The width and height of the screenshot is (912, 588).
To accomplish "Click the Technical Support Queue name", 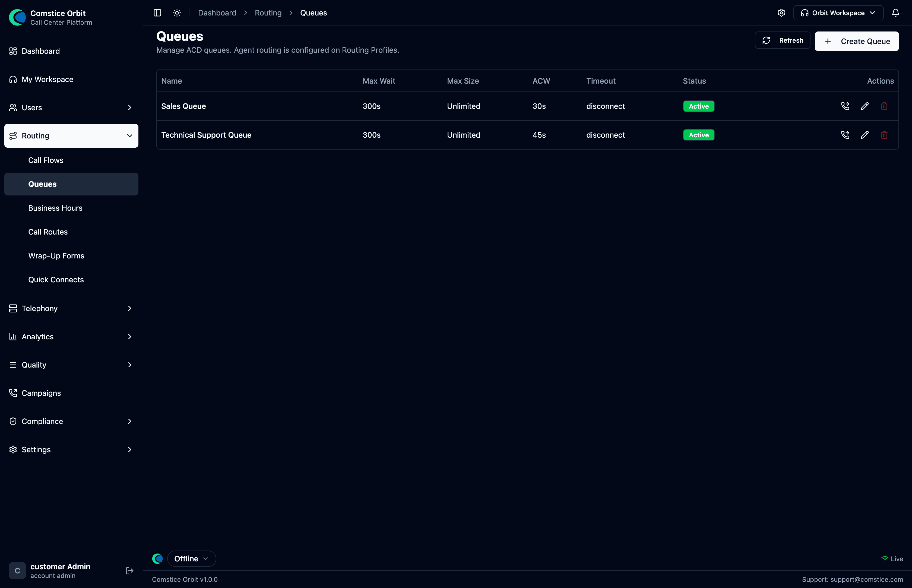I will pos(206,135).
